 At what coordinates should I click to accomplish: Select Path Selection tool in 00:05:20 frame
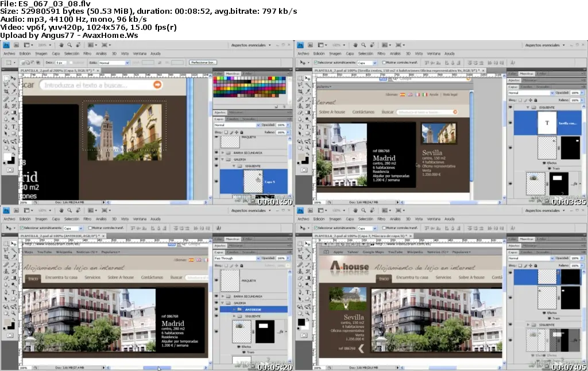click(6, 299)
